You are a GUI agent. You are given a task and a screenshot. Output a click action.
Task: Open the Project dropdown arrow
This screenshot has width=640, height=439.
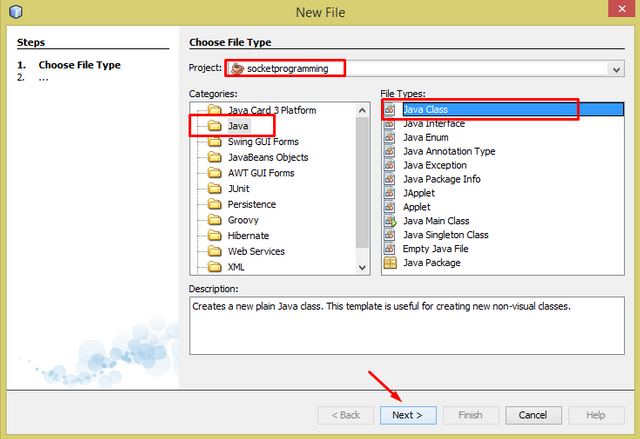click(x=616, y=69)
